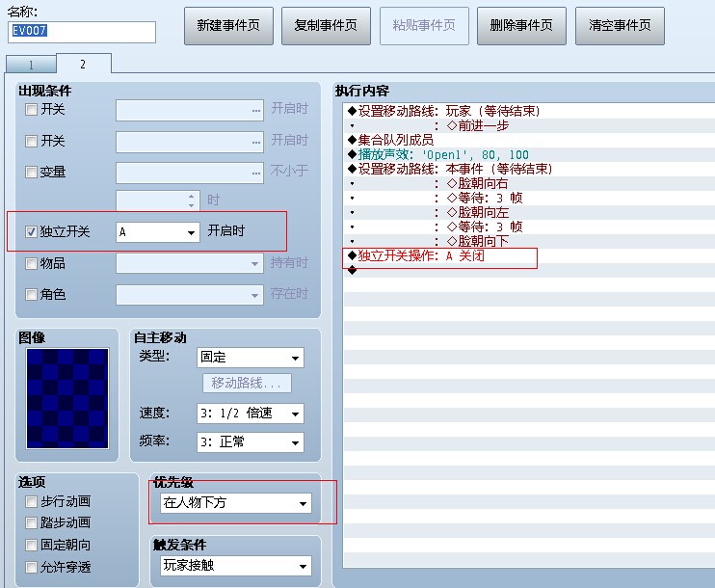The image size is (715, 588).
Task: Select the ◇前进一步 command line
Action: click(x=529, y=125)
